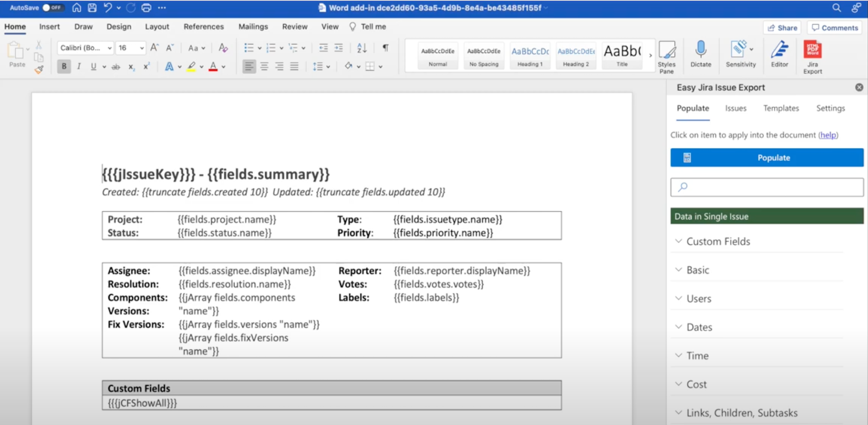868x425 pixels.
Task: Click the Format Painter brush icon
Action: pyautogui.click(x=39, y=69)
